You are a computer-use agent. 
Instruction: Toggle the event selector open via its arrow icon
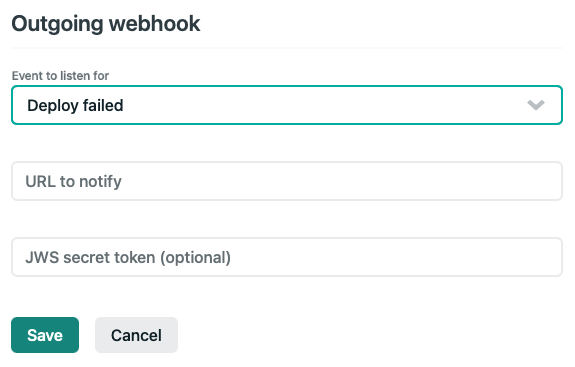pos(536,105)
